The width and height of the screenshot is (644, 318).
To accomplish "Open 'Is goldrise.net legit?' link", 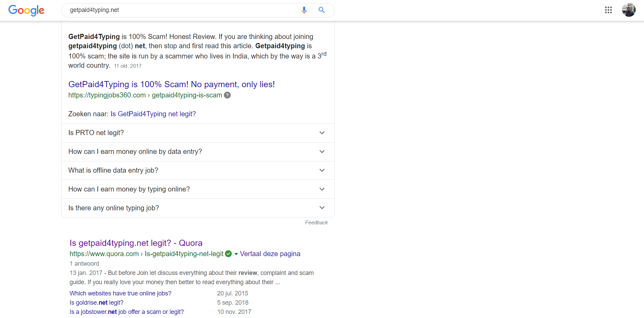I will tap(96, 303).
